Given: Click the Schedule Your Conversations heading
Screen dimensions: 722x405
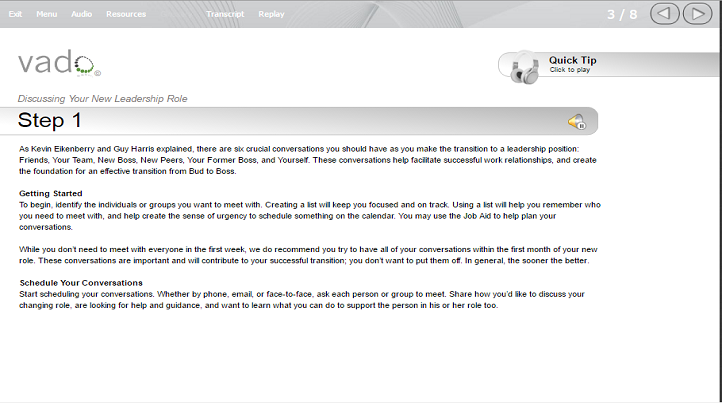Looking at the screenshot, I should 81,283.
